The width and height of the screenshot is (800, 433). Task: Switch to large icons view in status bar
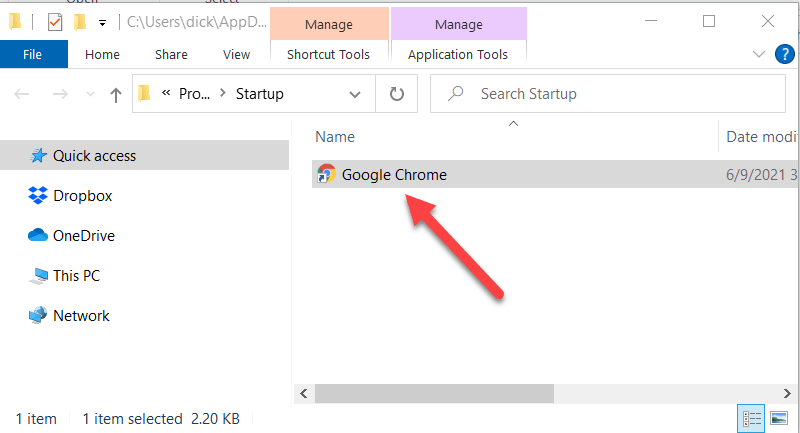click(779, 419)
